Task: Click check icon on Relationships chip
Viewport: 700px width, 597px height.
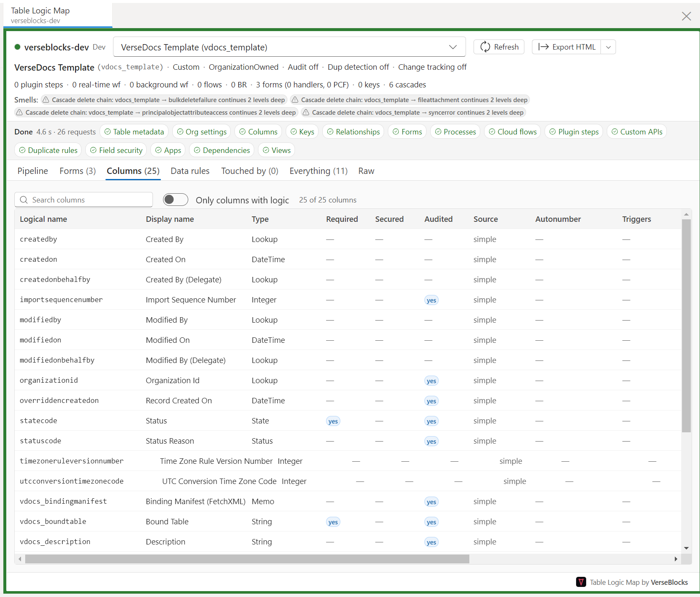Action: tap(330, 132)
